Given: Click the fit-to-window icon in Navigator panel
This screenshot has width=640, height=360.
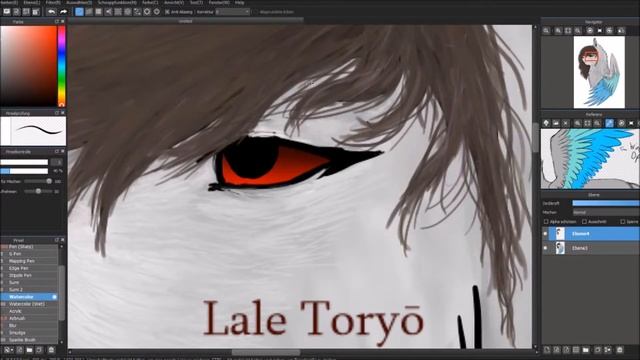Looking at the screenshot, I should click(x=568, y=31).
